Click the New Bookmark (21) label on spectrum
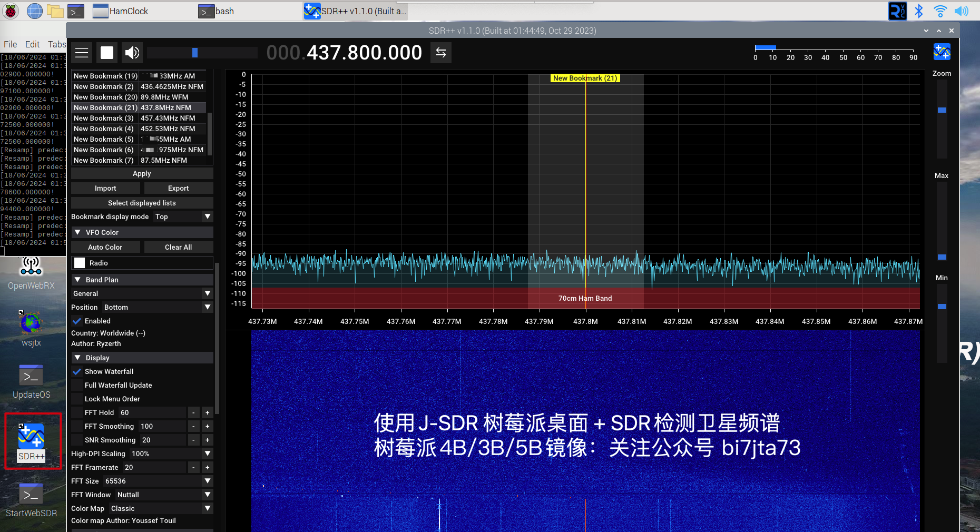This screenshot has height=532, width=980. point(585,78)
